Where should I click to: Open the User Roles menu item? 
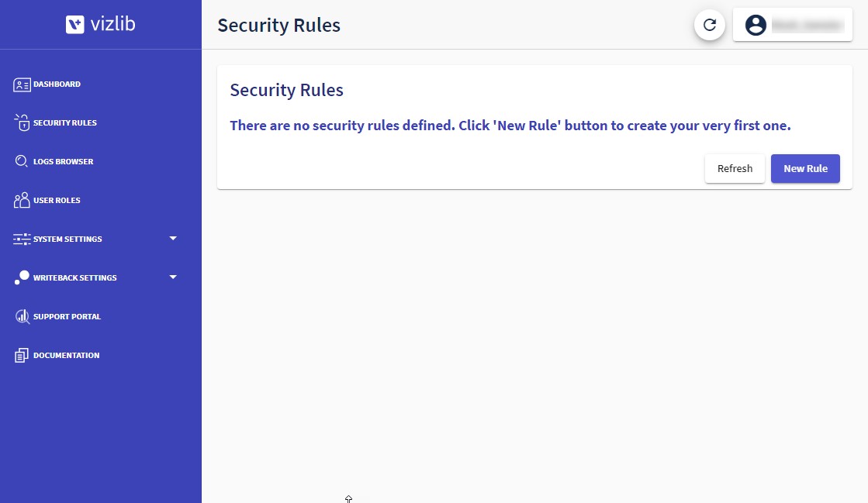(57, 200)
